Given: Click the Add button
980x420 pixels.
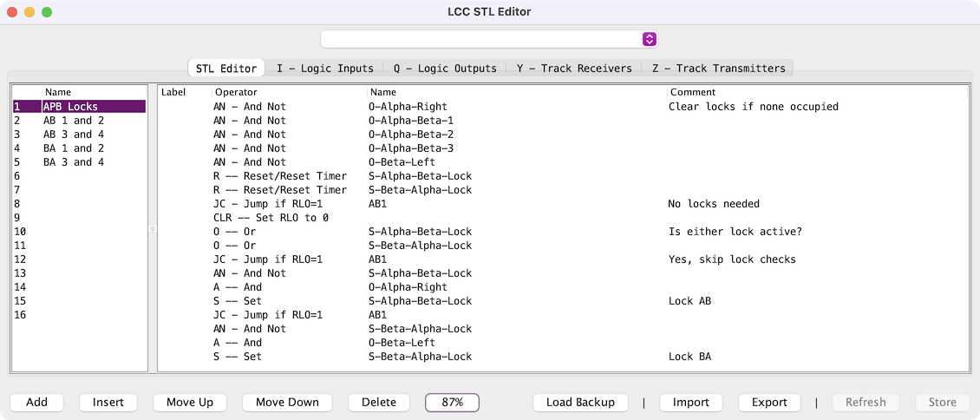Looking at the screenshot, I should point(37,403).
